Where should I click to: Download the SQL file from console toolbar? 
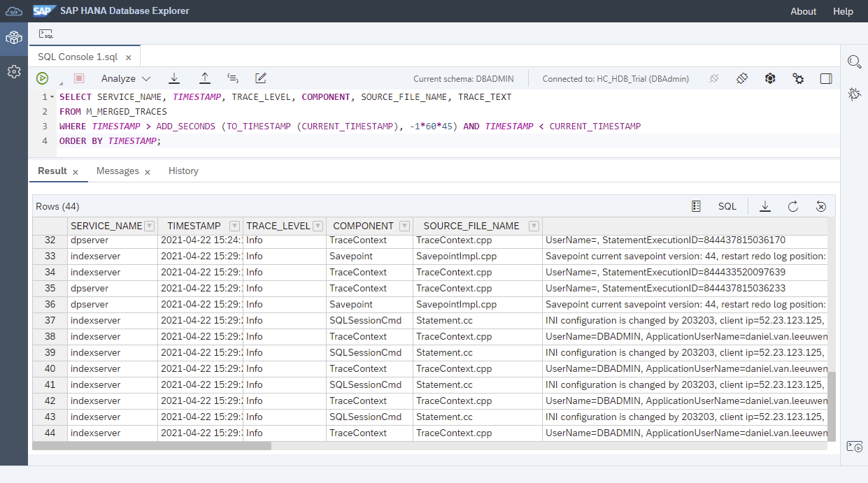(x=175, y=78)
